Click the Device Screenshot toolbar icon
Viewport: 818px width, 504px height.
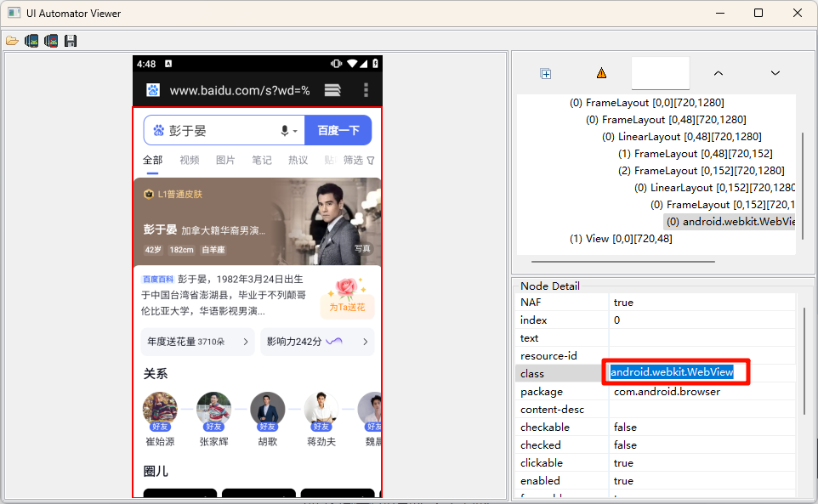pos(31,41)
